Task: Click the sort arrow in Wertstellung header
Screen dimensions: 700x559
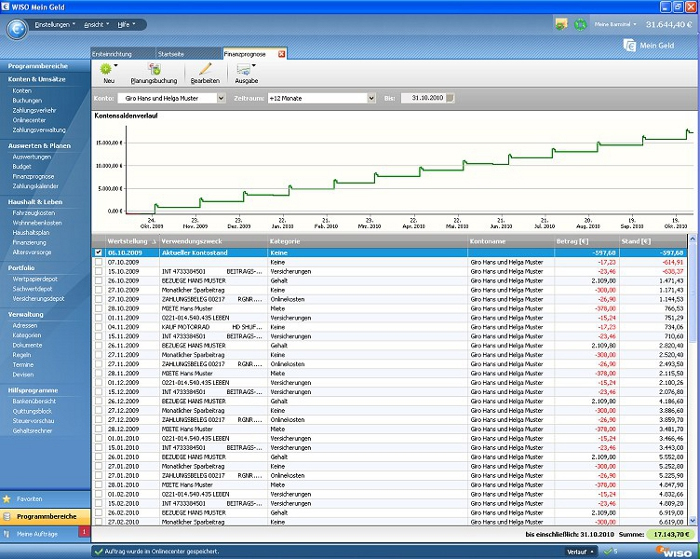Action: click(x=154, y=242)
